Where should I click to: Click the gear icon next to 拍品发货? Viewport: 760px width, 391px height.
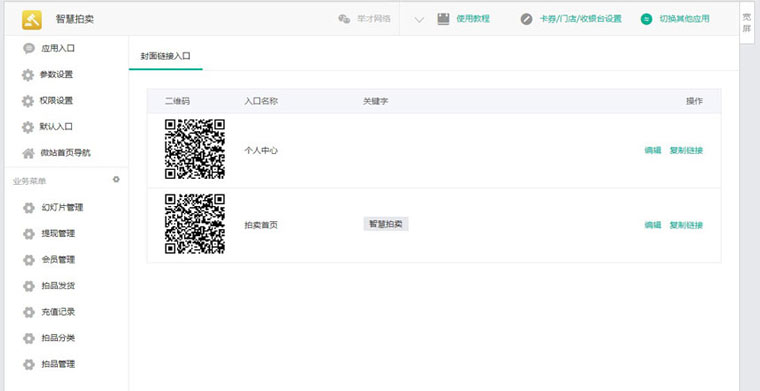(x=29, y=286)
